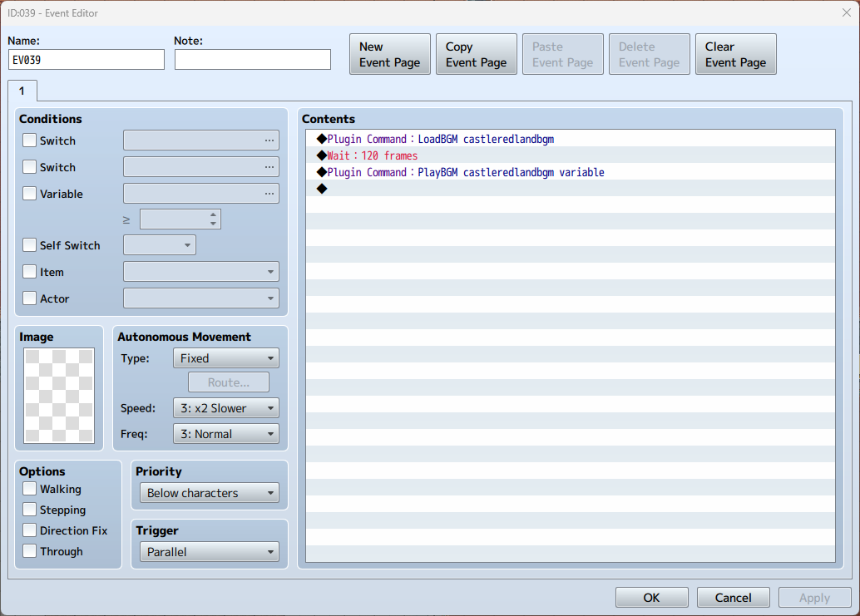Viewport: 860px width, 616px height.
Task: Open the Priority dropdown
Action: [210, 493]
